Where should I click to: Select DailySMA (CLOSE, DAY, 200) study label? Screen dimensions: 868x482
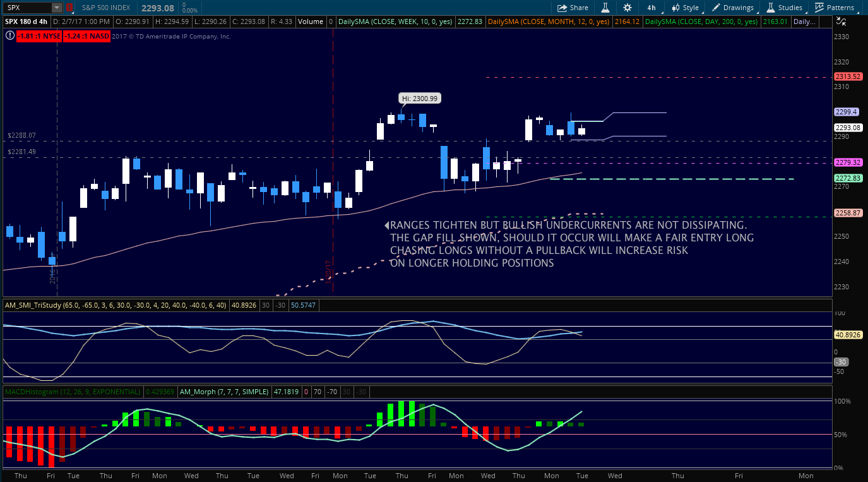pos(701,21)
